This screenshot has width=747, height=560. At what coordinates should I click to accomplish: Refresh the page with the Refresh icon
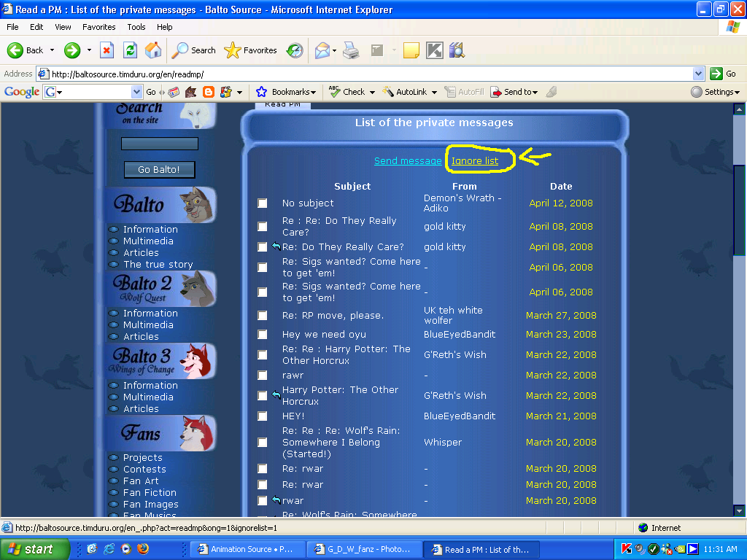130,50
